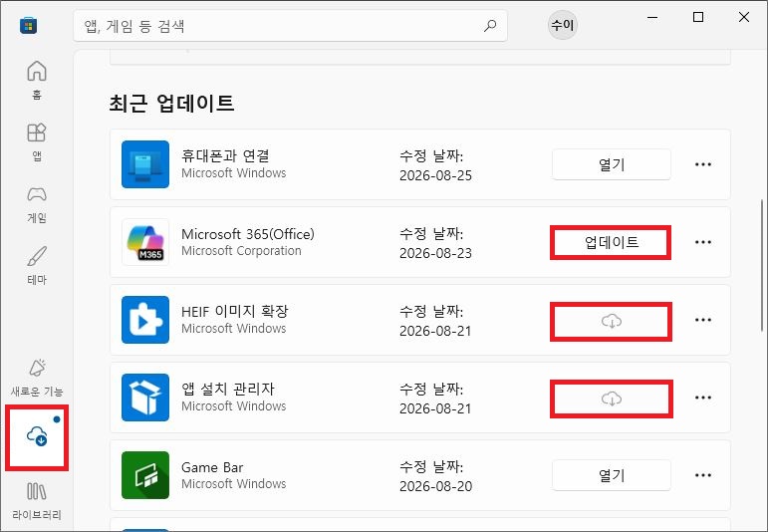Open the Downloads cloud icon in sidebar
The width and height of the screenshot is (768, 532).
pos(37,436)
